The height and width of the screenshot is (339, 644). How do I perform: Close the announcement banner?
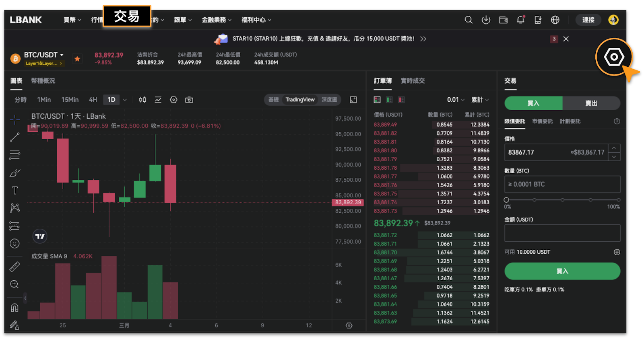pos(566,39)
